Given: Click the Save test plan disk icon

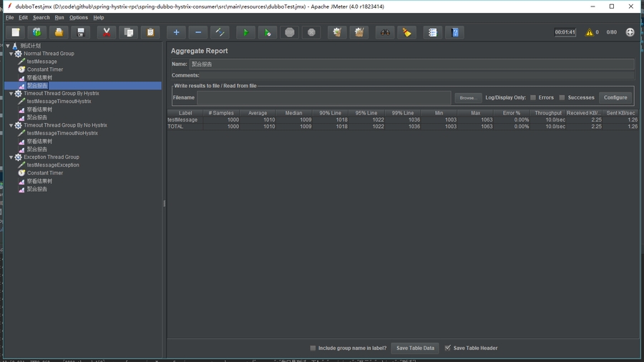Looking at the screenshot, I should [x=81, y=32].
